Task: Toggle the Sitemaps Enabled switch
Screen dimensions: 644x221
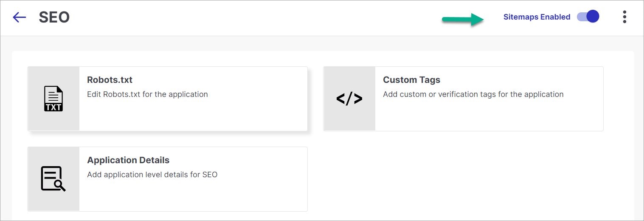Action: pos(588,17)
